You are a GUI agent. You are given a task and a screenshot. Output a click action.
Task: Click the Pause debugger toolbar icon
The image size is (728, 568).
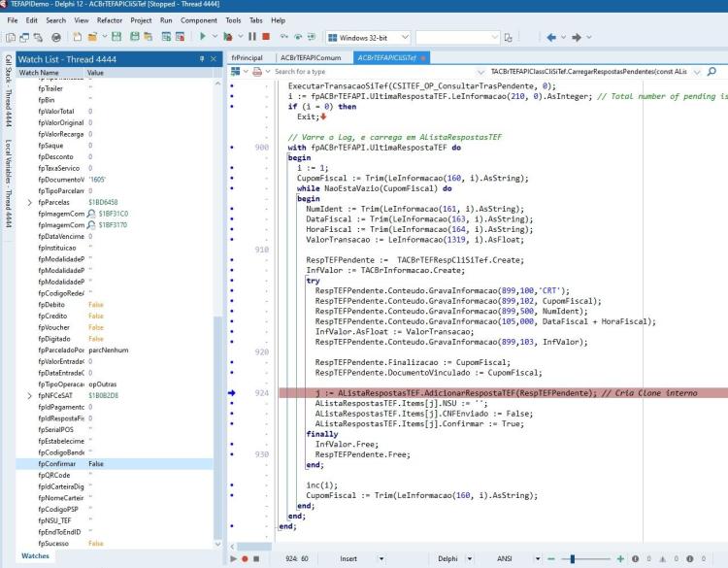[252, 37]
